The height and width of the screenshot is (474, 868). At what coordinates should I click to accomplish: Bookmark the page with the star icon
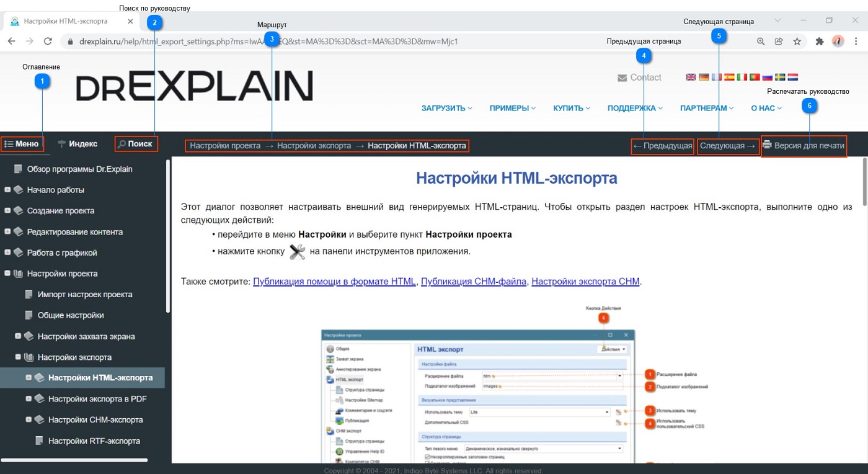(x=797, y=42)
